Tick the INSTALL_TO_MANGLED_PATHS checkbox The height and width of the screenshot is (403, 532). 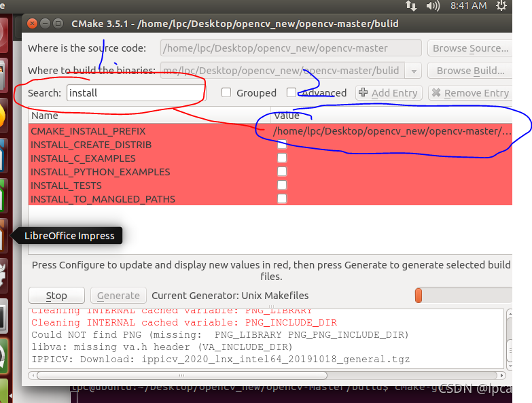coord(282,199)
